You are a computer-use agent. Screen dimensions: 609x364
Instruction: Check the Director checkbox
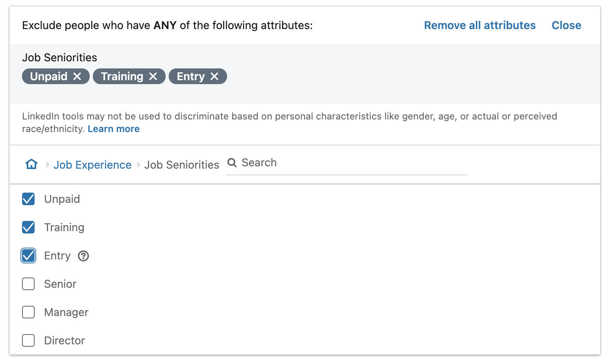tap(28, 340)
